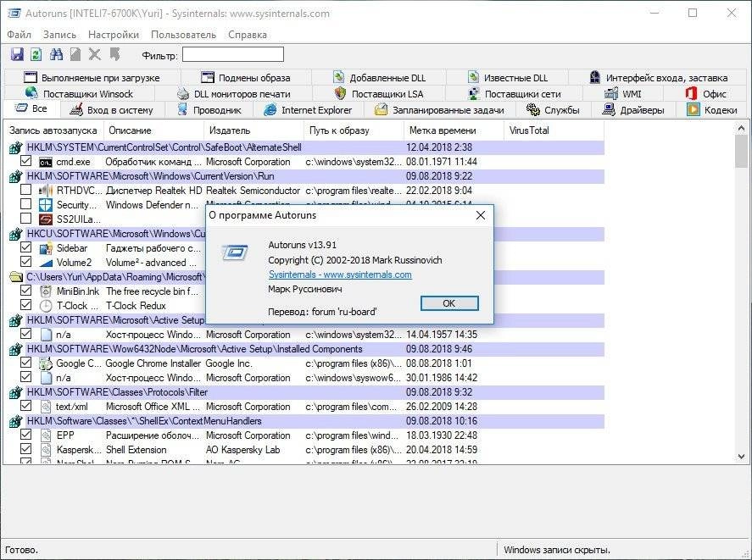Click the registry icon of Classes\Protocols\Filter key
This screenshot has height=560, width=752.
(16, 392)
